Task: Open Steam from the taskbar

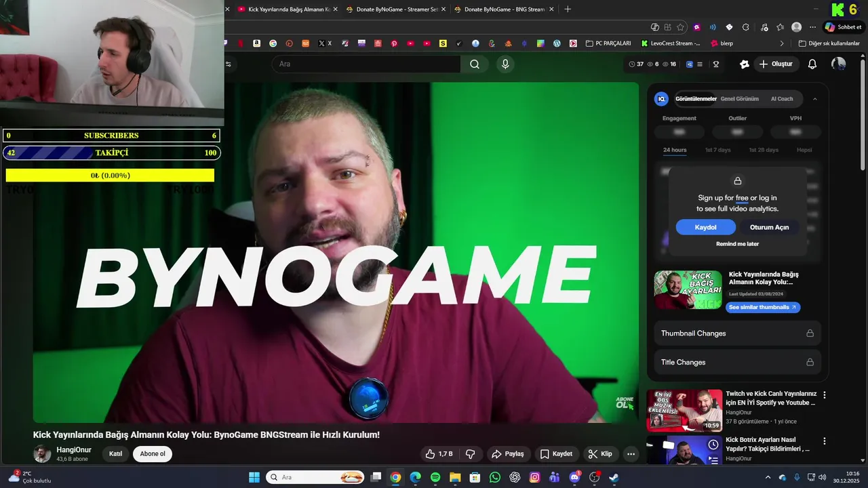Action: [614, 477]
